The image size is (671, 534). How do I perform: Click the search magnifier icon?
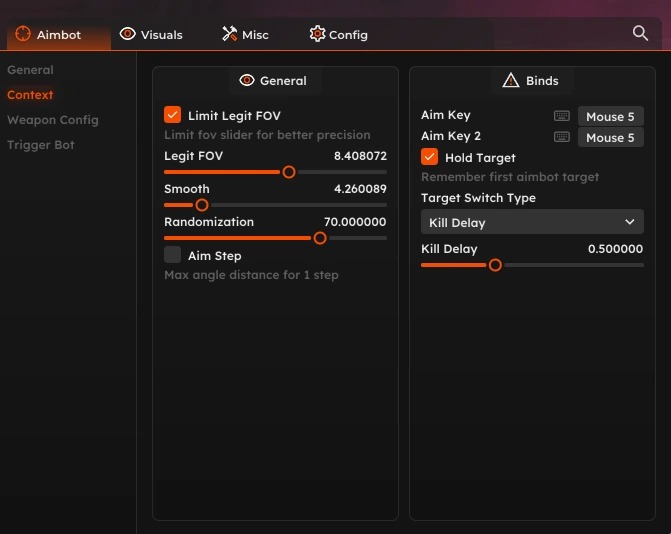tap(640, 33)
